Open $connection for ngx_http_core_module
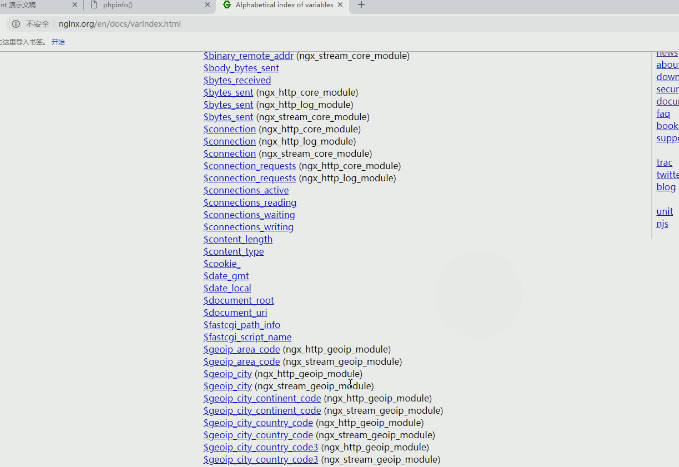The image size is (679, 467). click(x=230, y=129)
